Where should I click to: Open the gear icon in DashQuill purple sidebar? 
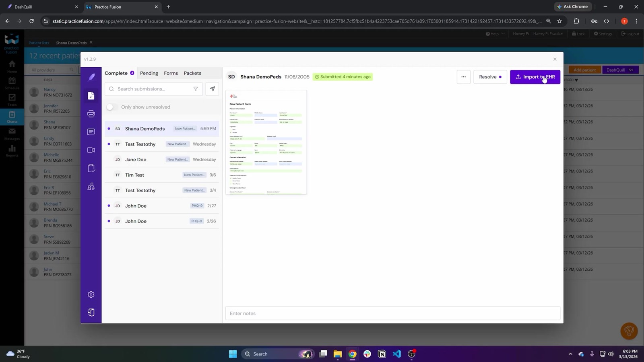[x=91, y=294]
